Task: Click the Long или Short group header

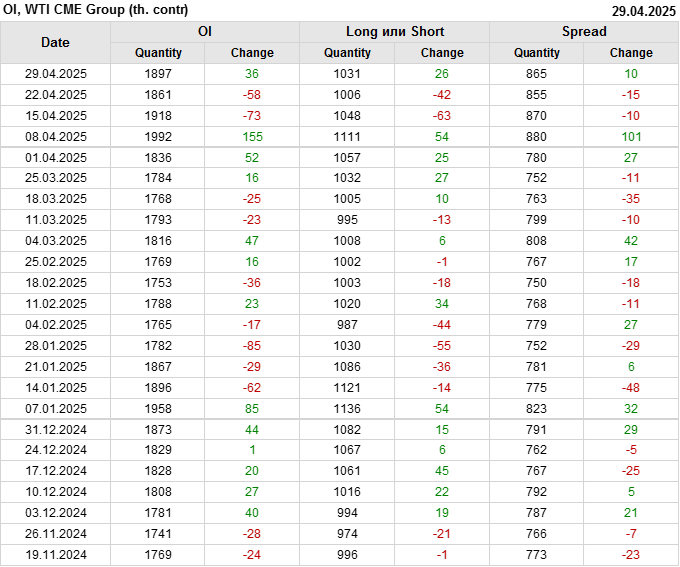Action: [x=394, y=31]
